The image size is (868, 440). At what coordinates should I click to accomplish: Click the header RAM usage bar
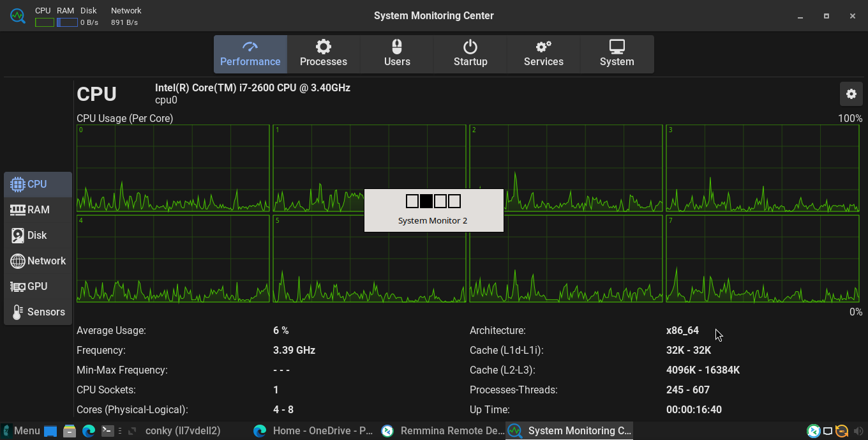[x=67, y=22]
